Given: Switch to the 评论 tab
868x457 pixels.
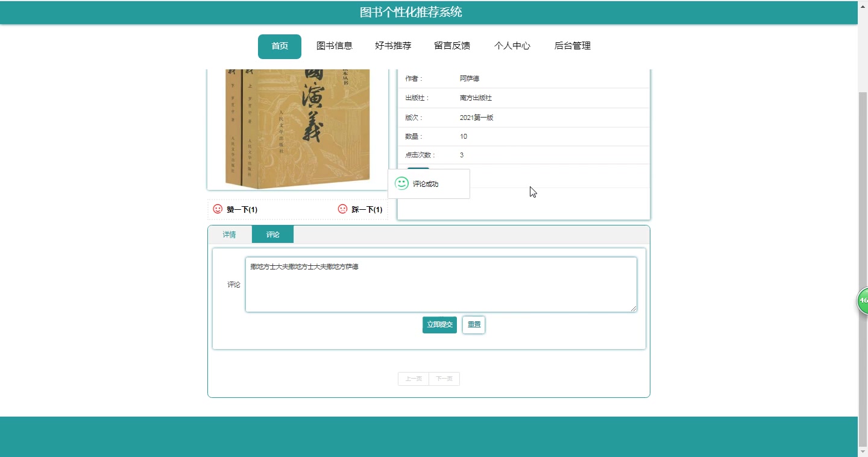Looking at the screenshot, I should coord(272,234).
